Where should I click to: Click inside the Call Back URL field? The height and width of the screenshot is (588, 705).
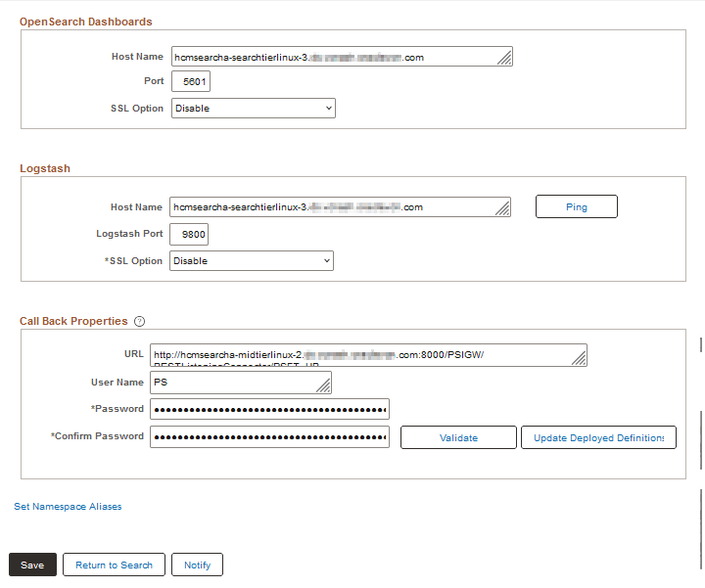(362, 354)
